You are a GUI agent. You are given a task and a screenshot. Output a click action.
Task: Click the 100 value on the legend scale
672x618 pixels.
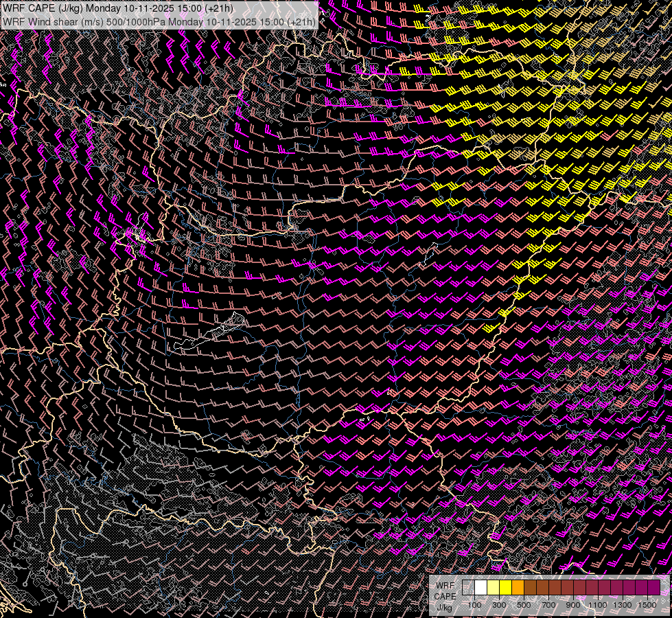tap(474, 605)
